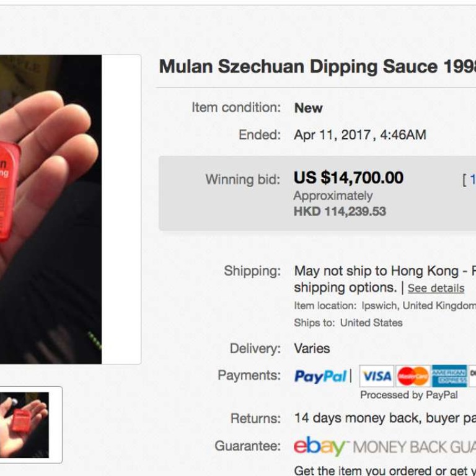Click the Processed by PayPal caption
The image size is (476, 476).
409,395
